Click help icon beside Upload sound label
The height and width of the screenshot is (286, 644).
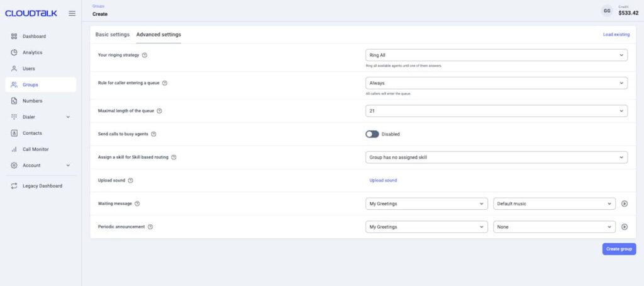131,180
